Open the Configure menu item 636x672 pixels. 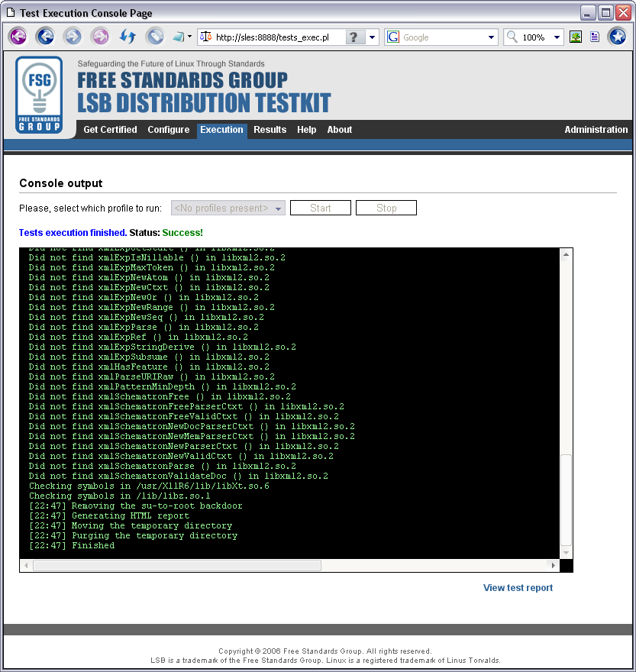(x=169, y=129)
